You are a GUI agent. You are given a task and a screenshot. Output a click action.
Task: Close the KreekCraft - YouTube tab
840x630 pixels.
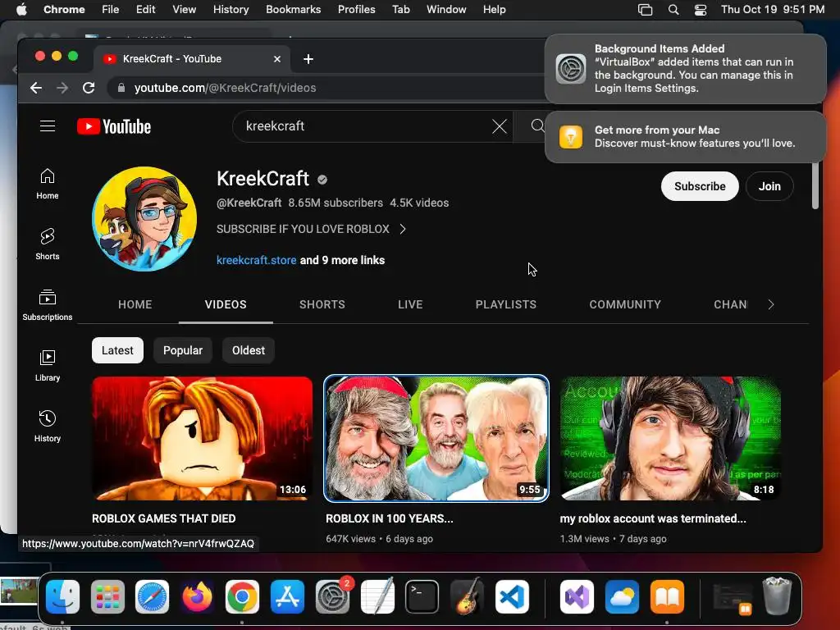[x=277, y=59]
